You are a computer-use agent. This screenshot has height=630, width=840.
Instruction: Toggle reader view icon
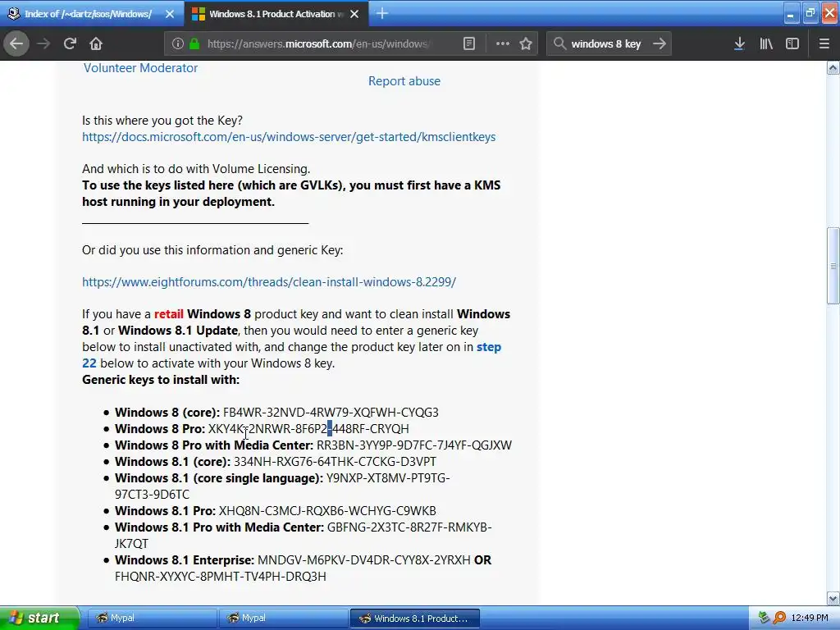pos(468,43)
